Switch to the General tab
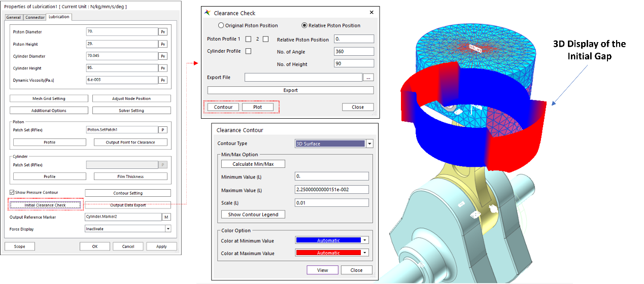644x284 pixels. coord(14,17)
